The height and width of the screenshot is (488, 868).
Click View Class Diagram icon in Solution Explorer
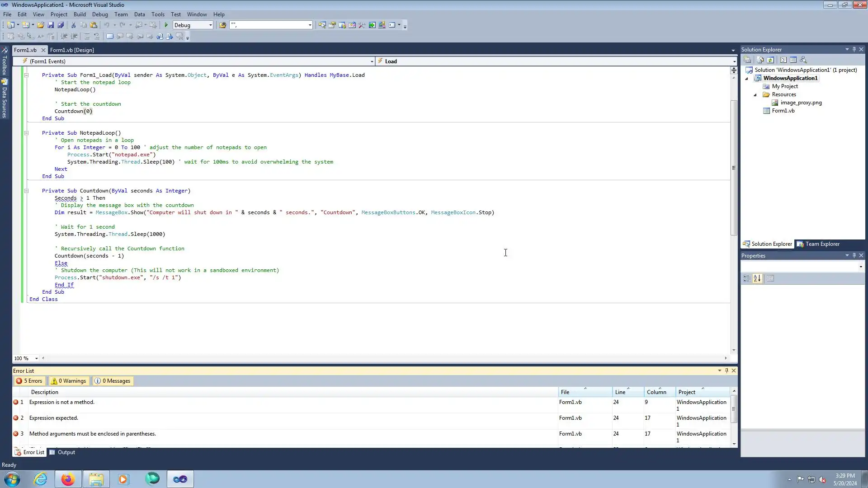point(803,60)
